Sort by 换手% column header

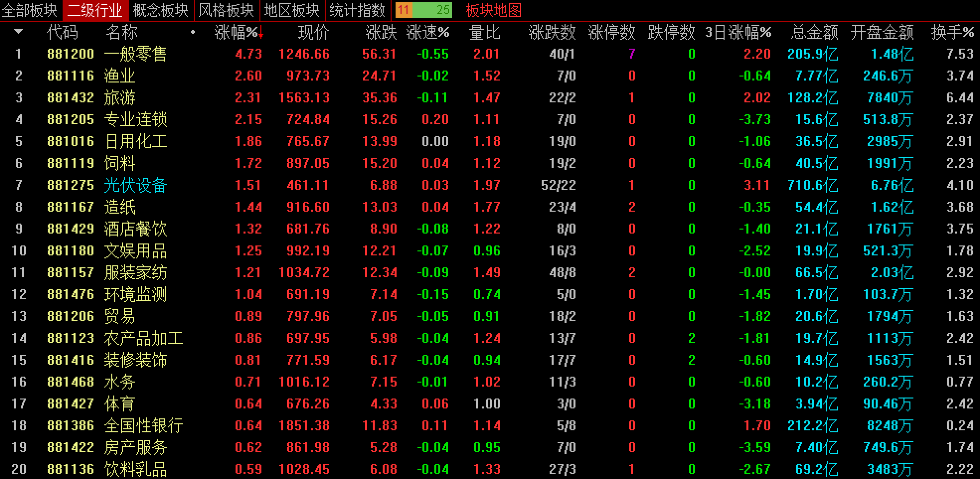click(953, 32)
